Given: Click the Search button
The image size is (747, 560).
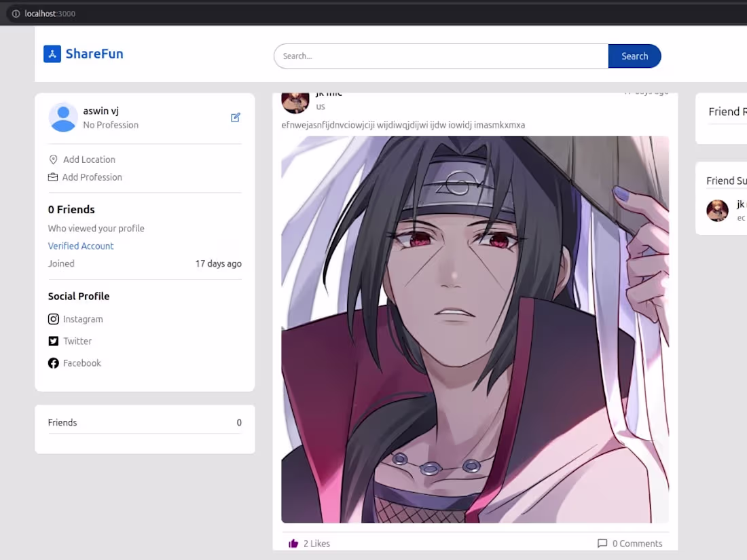Looking at the screenshot, I should click(634, 56).
